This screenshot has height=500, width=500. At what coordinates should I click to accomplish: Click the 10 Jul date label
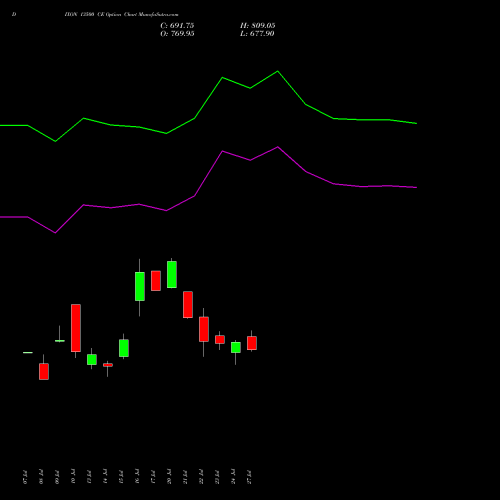click(73, 477)
